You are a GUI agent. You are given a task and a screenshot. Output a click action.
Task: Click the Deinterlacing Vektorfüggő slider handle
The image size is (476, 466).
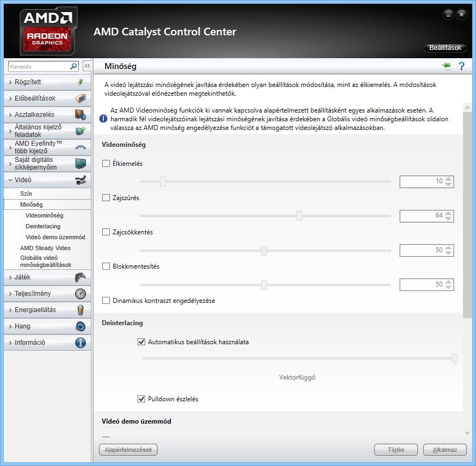tap(454, 358)
